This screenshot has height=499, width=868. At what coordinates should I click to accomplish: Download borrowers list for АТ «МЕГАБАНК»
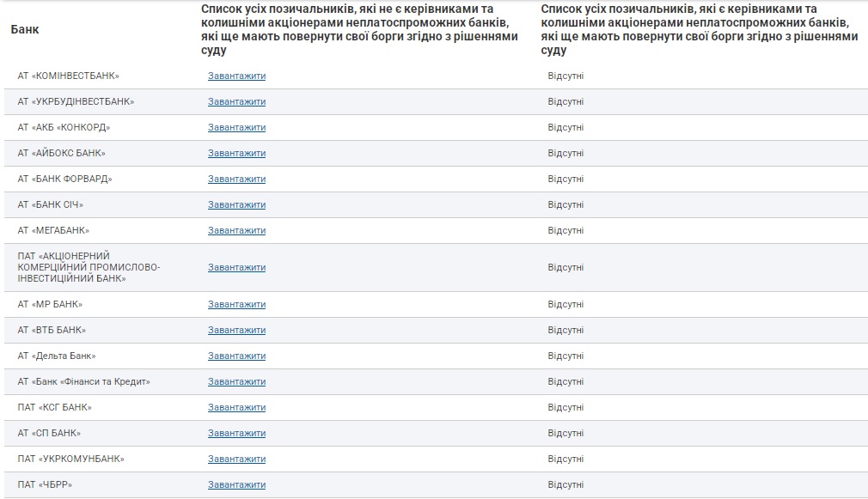coord(236,230)
